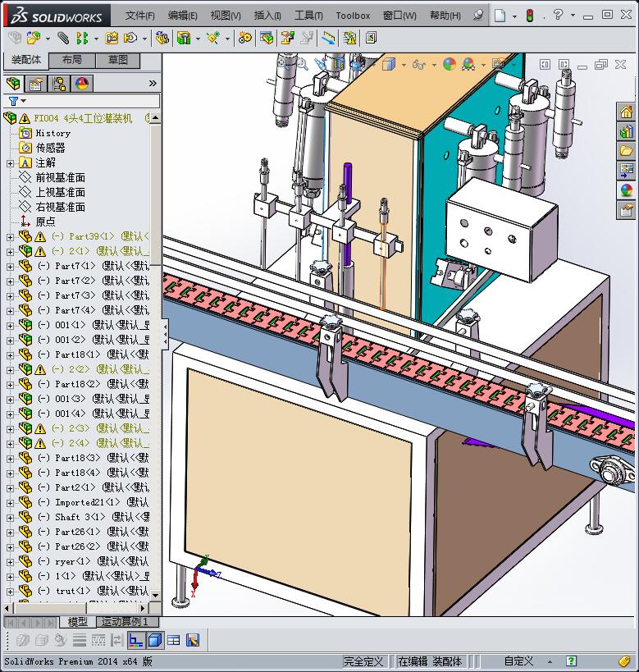Toggle the blue cube button in bottom toolbar
The width and height of the screenshot is (639, 672).
coord(155,640)
